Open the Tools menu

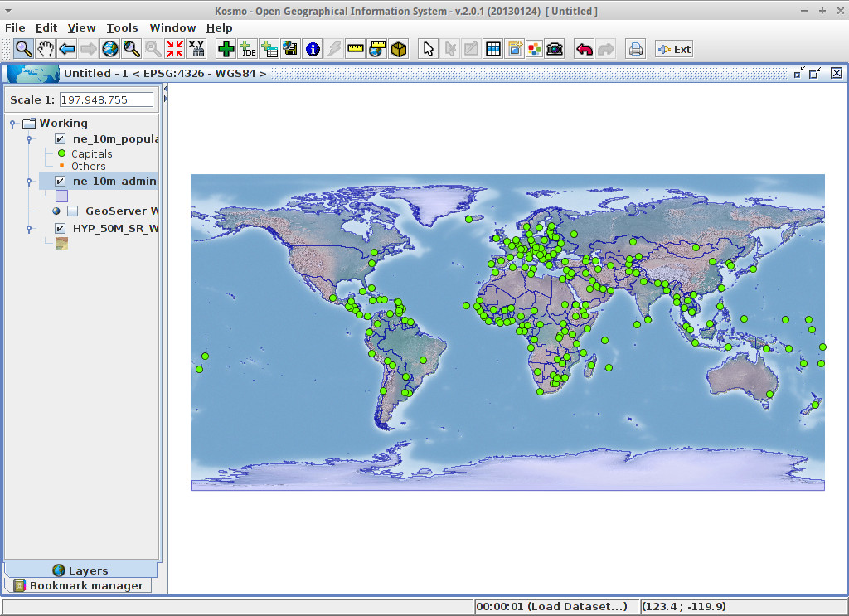pos(123,27)
